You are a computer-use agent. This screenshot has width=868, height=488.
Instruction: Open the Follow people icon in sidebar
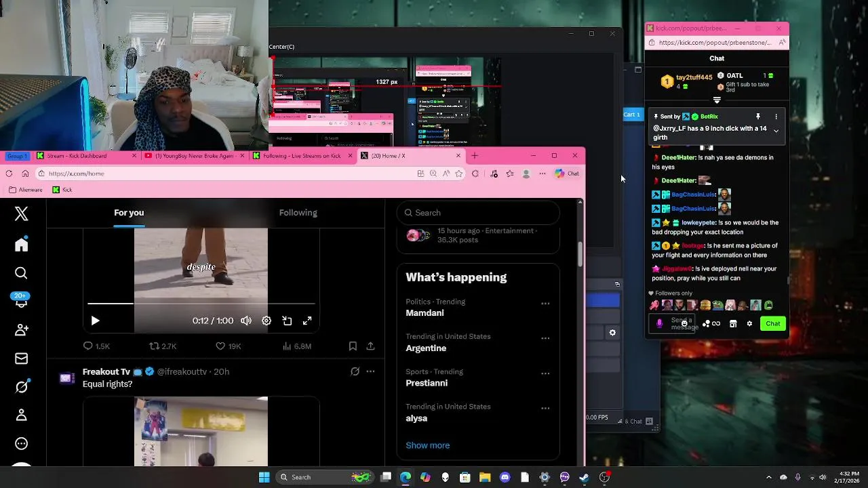tap(21, 330)
